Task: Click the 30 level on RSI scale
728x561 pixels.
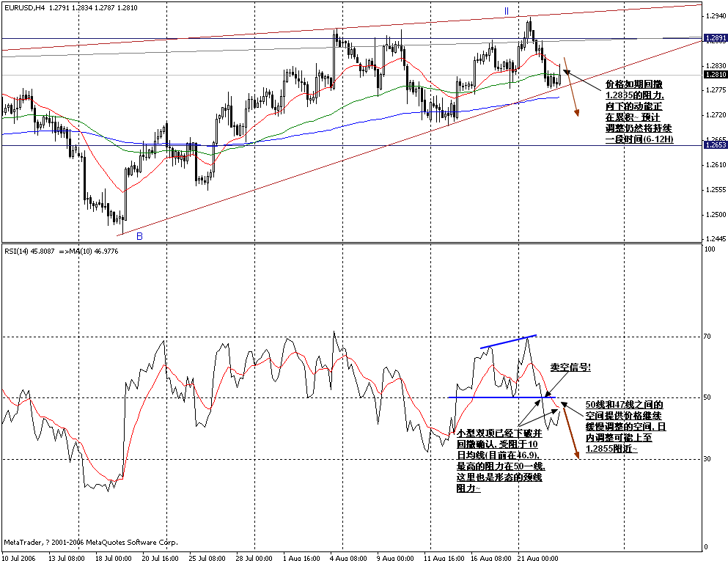Action: point(707,459)
